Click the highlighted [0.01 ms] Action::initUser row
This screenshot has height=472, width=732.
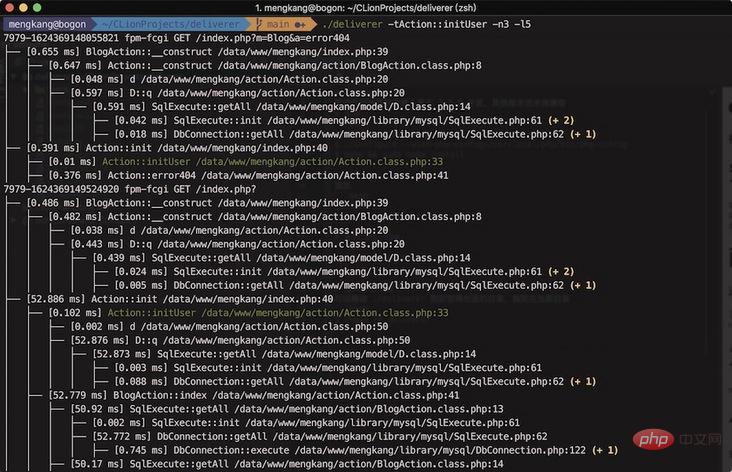246,162
